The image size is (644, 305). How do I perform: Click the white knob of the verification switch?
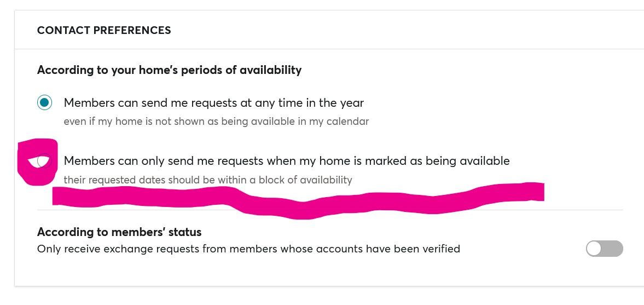pos(594,249)
